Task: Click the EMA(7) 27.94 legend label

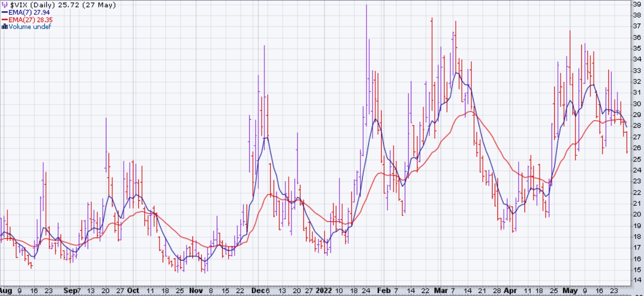Action: click(29, 12)
